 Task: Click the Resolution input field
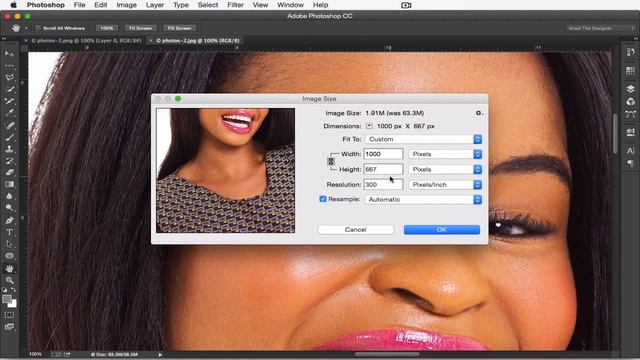point(383,185)
